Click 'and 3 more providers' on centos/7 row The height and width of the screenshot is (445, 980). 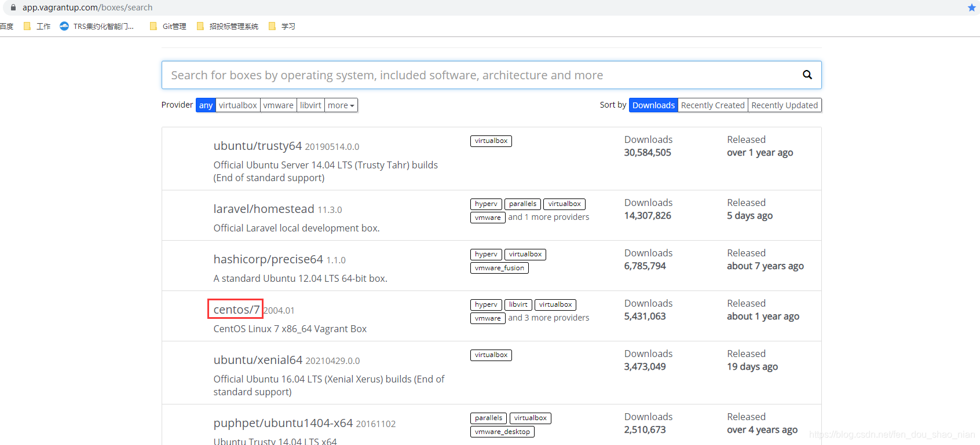point(548,318)
